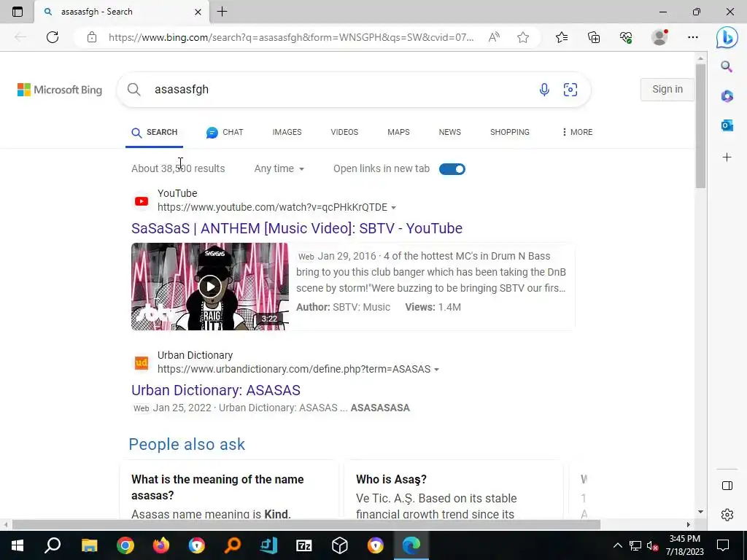Open a new browser tab

point(222,12)
